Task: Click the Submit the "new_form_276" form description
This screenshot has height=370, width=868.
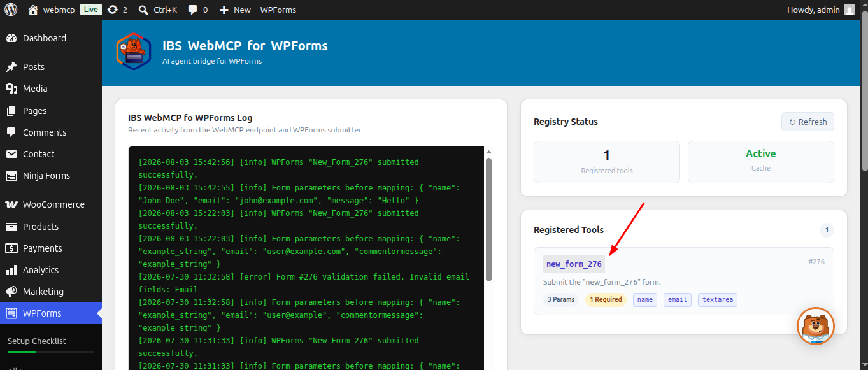Action: (602, 282)
